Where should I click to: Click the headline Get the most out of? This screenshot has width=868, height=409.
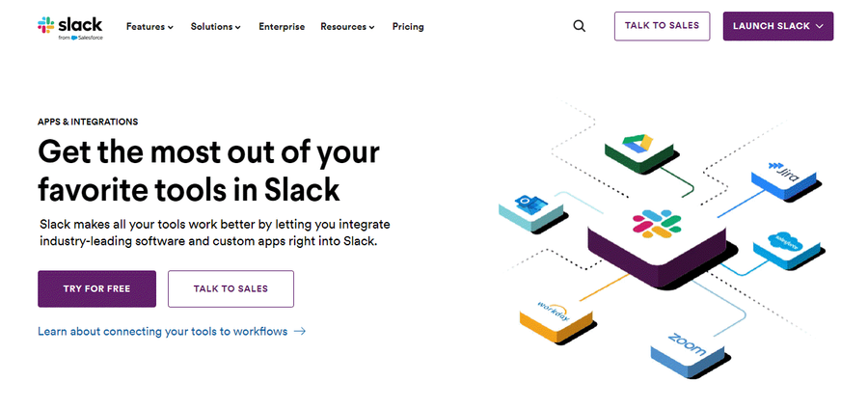pyautogui.click(x=208, y=171)
